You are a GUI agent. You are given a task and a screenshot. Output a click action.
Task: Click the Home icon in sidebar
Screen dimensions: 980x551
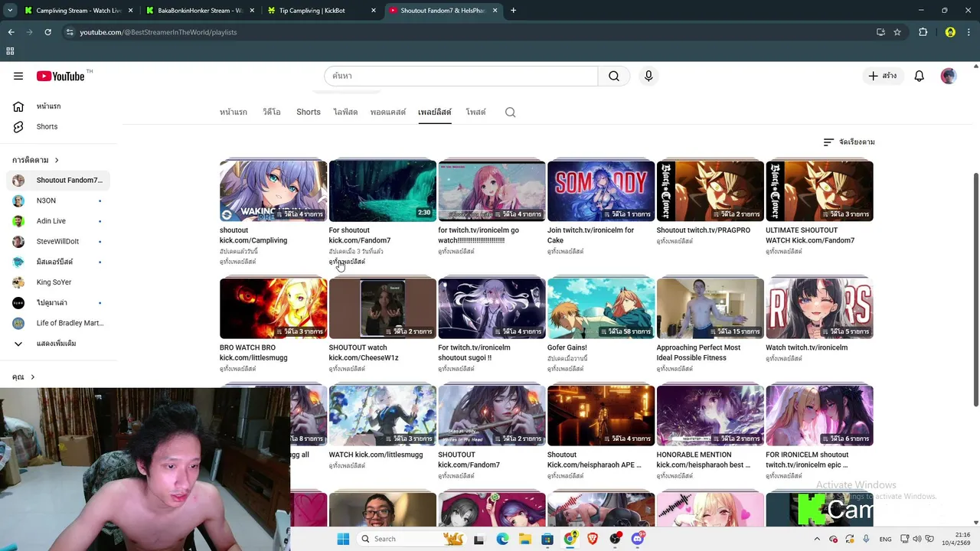18,106
